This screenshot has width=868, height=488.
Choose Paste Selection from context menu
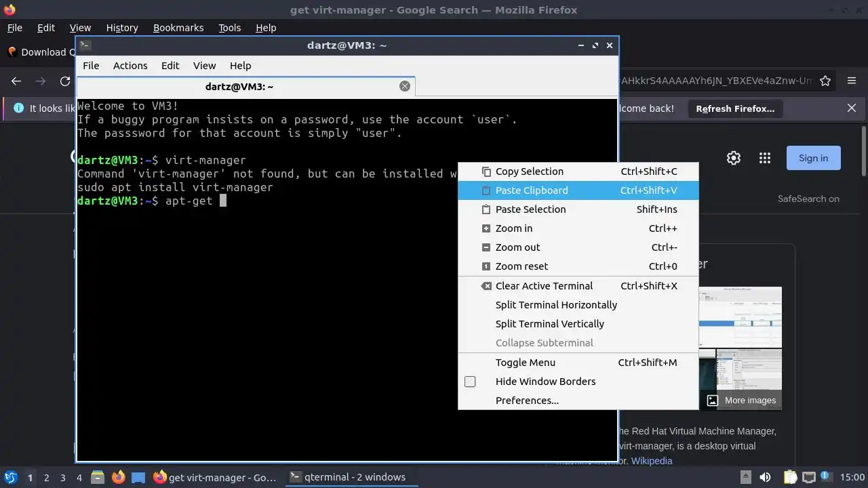tap(578, 209)
